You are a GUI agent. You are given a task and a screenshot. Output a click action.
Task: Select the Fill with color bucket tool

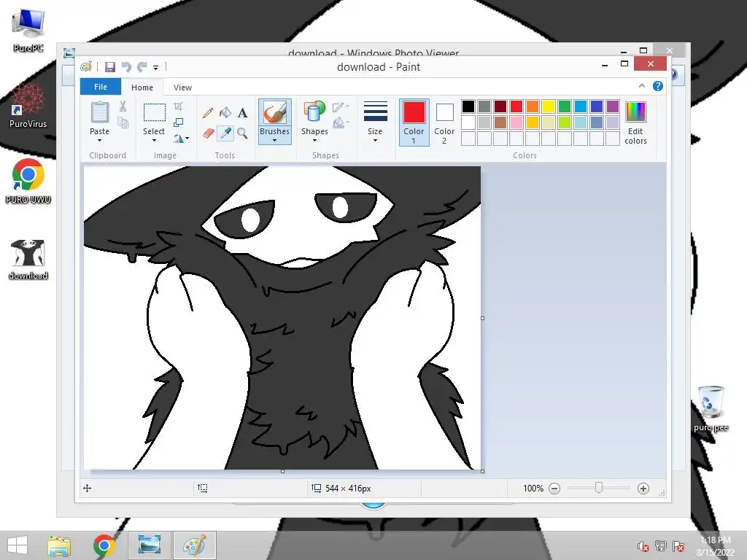click(x=225, y=113)
